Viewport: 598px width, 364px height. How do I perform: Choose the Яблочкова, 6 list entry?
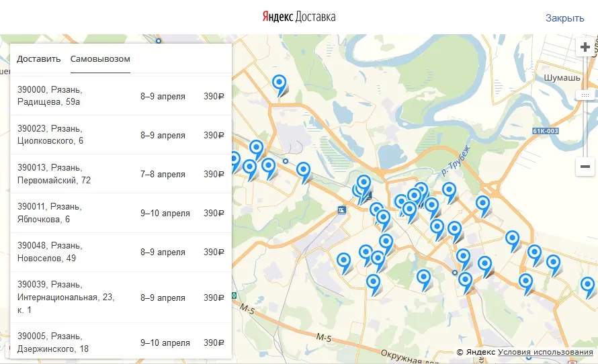121,213
